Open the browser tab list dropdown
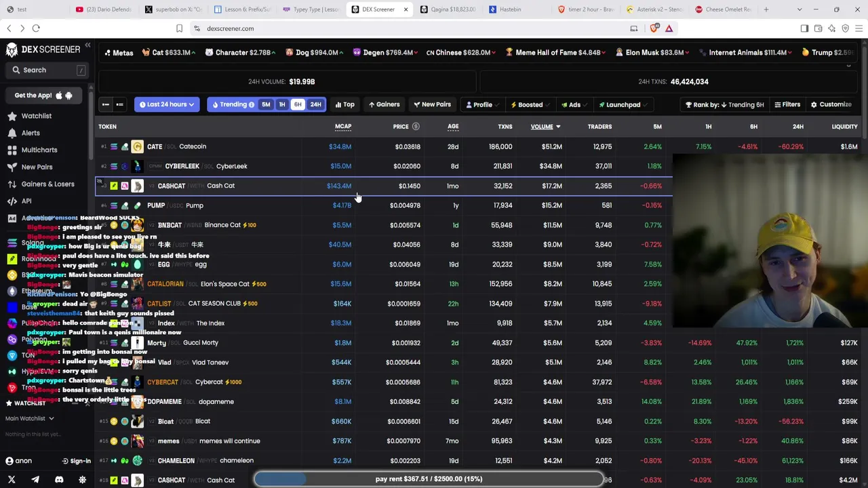Image resolution: width=868 pixels, height=488 pixels. 799,9
